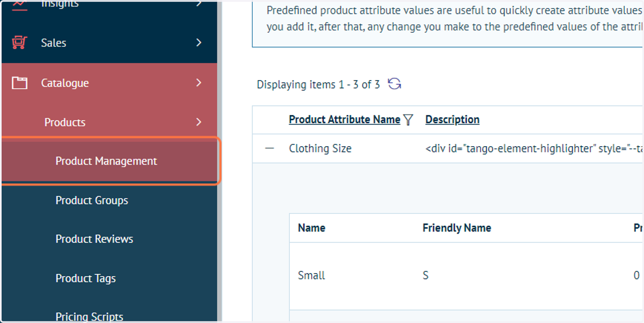Click the friendly name S cell

coord(426,276)
